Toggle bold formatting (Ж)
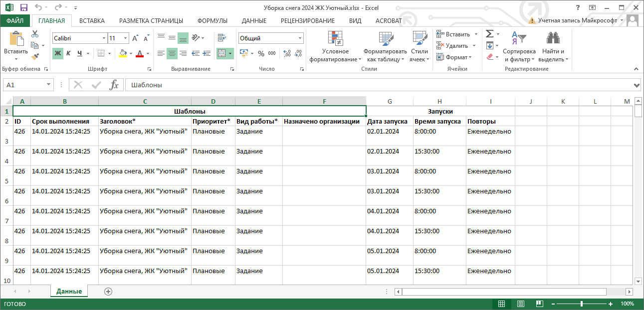 [58, 53]
